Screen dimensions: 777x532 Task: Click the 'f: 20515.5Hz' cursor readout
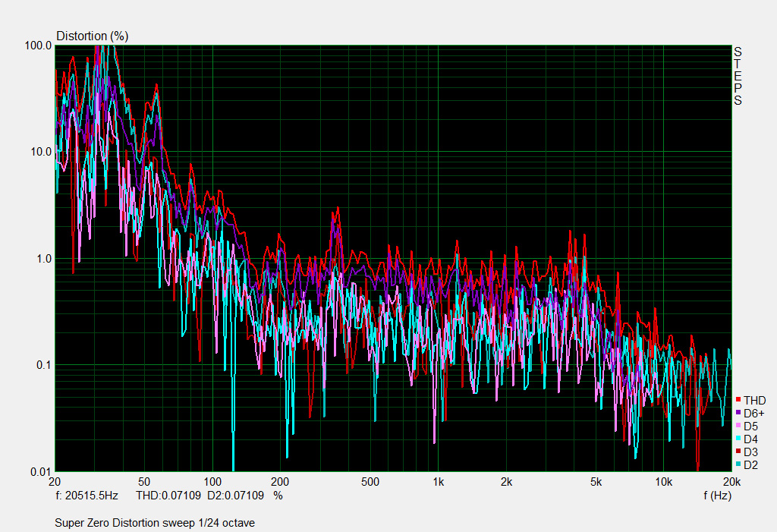coord(87,496)
